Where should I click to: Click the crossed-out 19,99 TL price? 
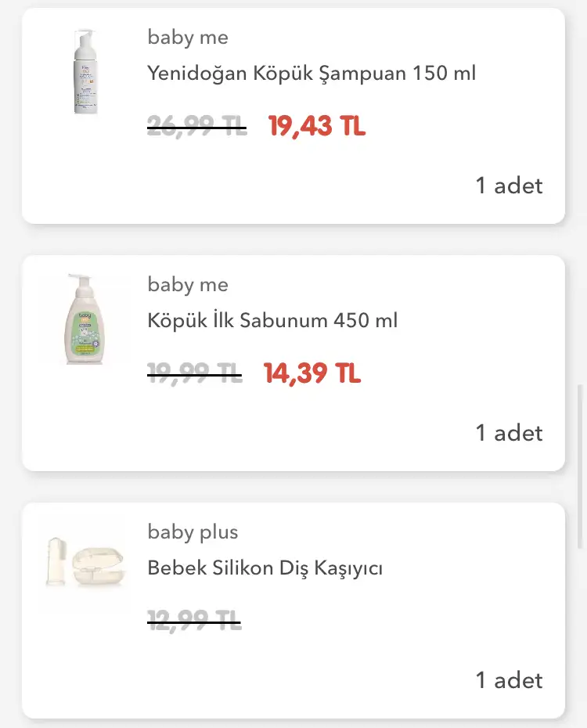194,374
